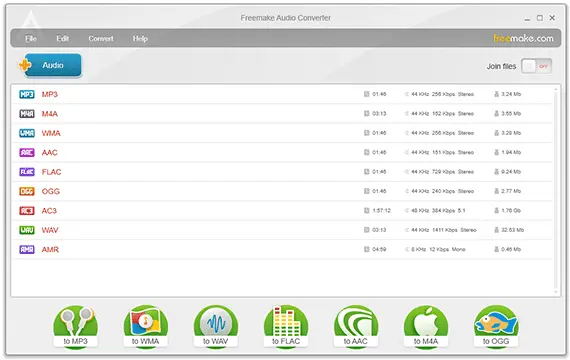Choose the to M4A apple icon
Viewport: 570px width, 360px height.
(426, 327)
